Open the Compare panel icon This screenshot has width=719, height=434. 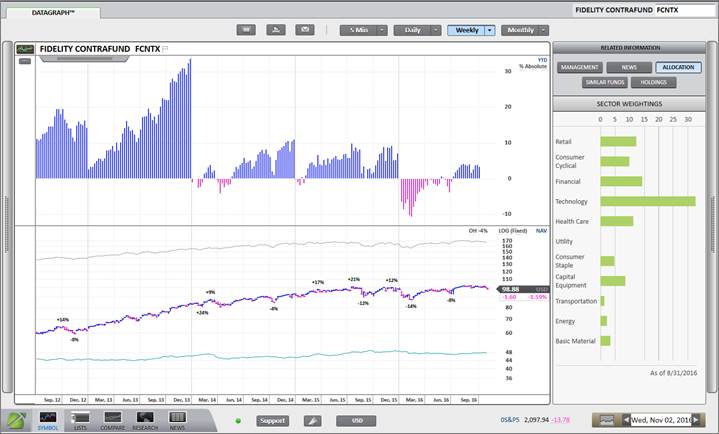point(113,419)
